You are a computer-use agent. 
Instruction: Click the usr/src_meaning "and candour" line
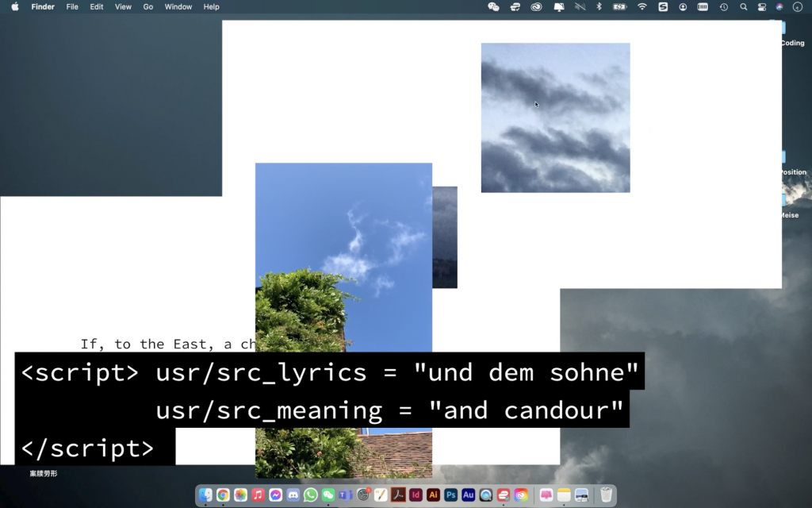coord(389,410)
